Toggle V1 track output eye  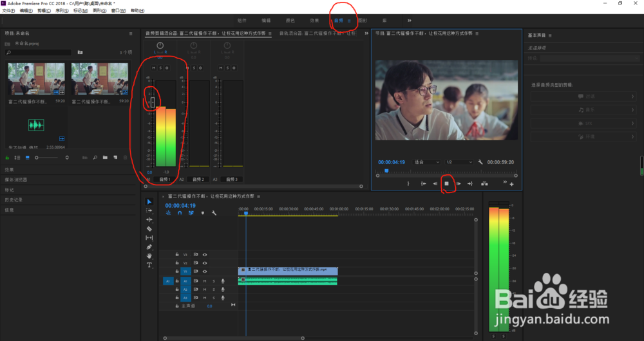click(205, 272)
